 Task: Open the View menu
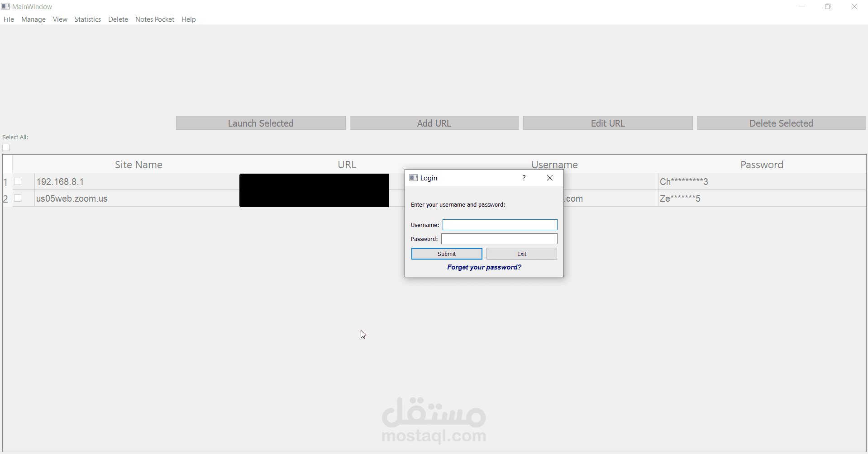pos(60,19)
